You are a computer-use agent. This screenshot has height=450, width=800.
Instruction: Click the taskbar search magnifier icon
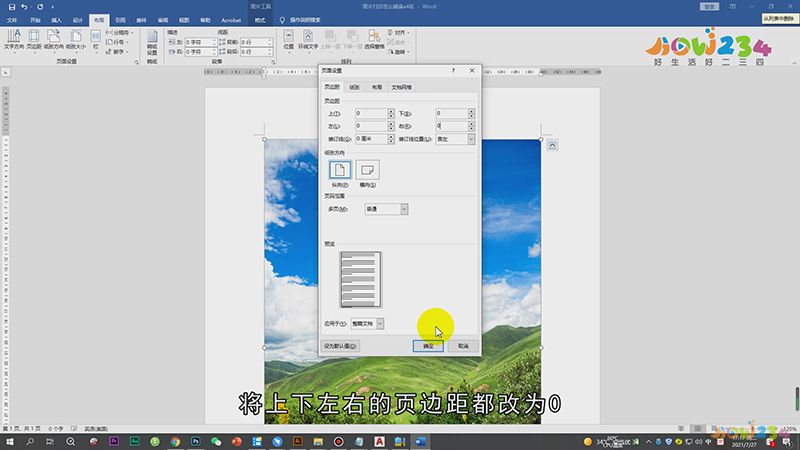coord(30,441)
